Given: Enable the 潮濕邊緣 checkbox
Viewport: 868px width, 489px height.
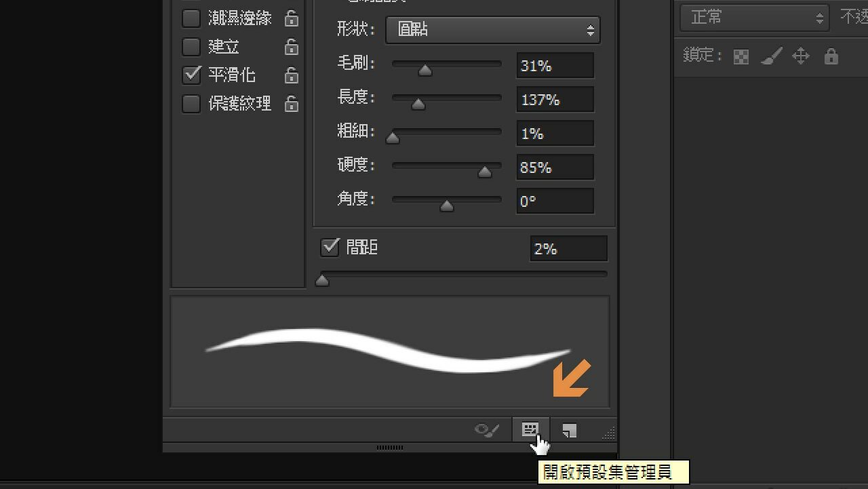Looking at the screenshot, I should (191, 18).
